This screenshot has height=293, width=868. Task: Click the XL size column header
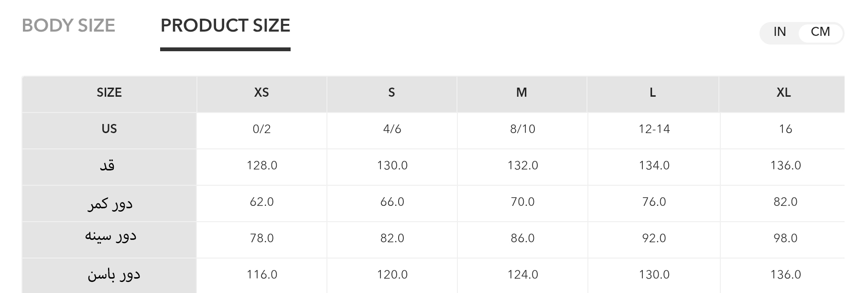click(x=783, y=92)
